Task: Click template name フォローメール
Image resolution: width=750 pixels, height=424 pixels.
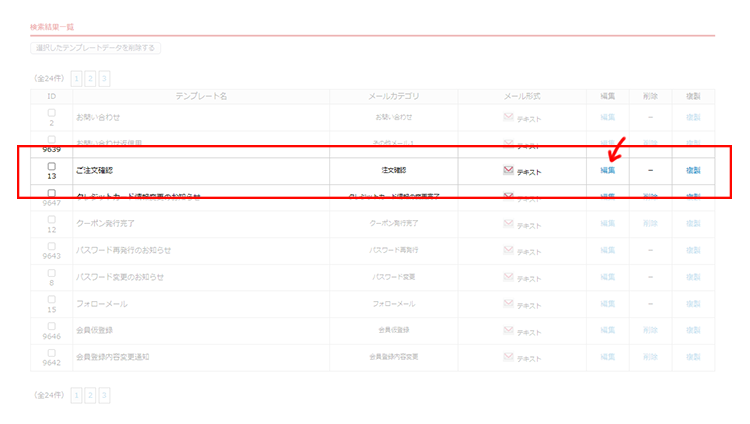Action: 101,304
